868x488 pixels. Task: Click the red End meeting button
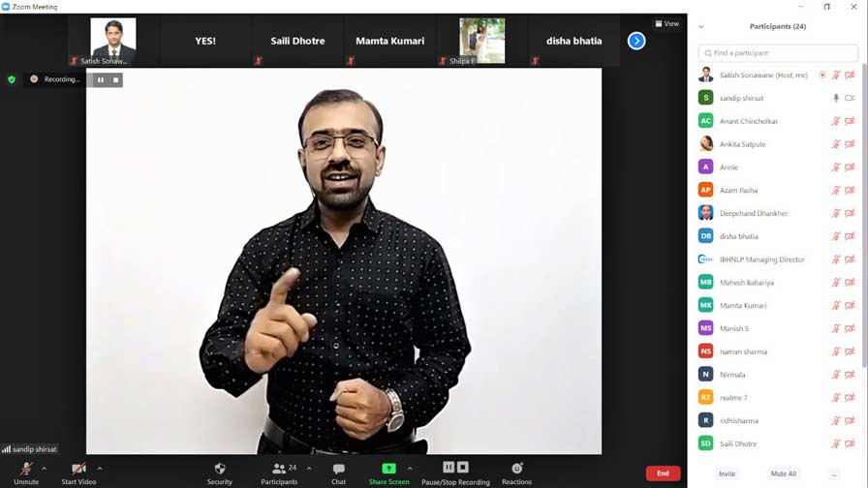click(x=663, y=473)
